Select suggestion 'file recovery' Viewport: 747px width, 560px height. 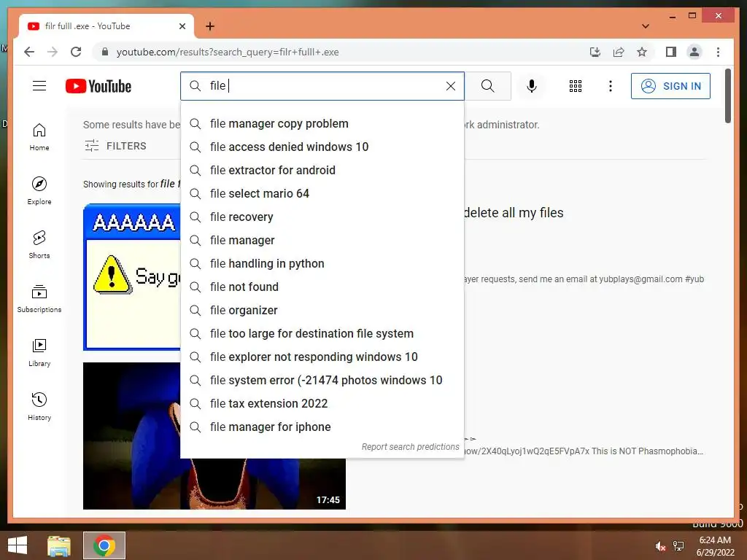pos(322,217)
